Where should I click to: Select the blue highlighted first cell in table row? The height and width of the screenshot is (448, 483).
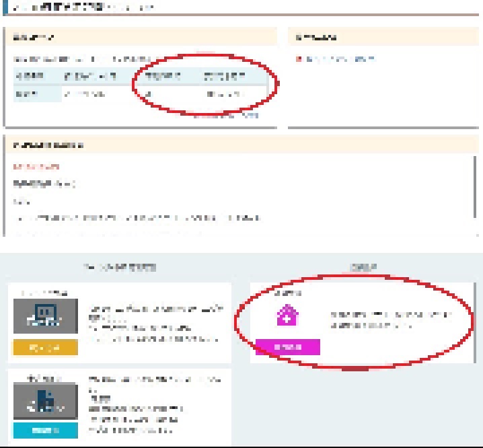coord(30,94)
